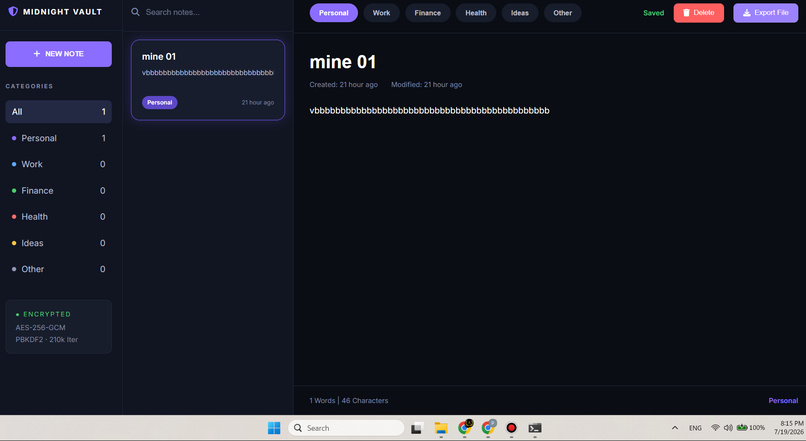Image resolution: width=806 pixels, height=441 pixels.
Task: Open the Task View icon on taskbar
Action: [416, 428]
